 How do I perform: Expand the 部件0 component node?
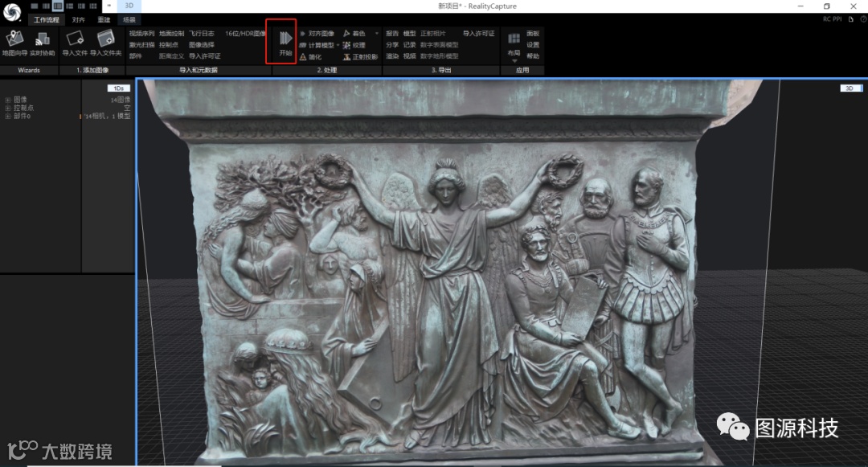pyautogui.click(x=8, y=117)
